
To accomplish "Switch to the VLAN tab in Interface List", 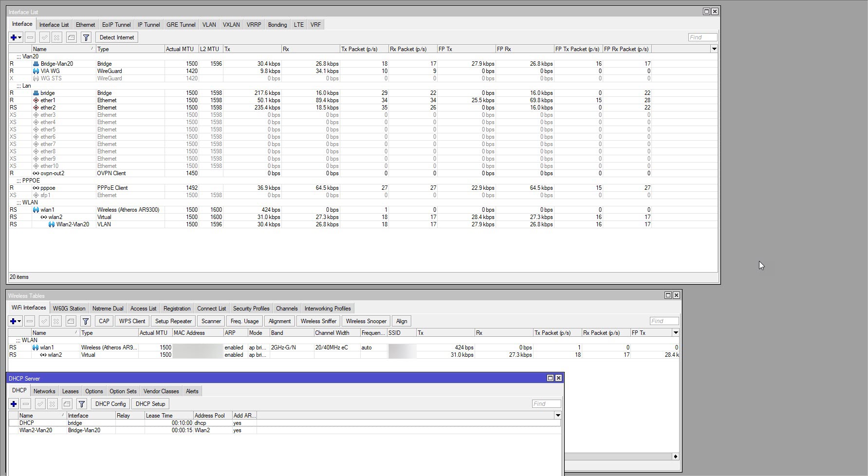I will [209, 25].
